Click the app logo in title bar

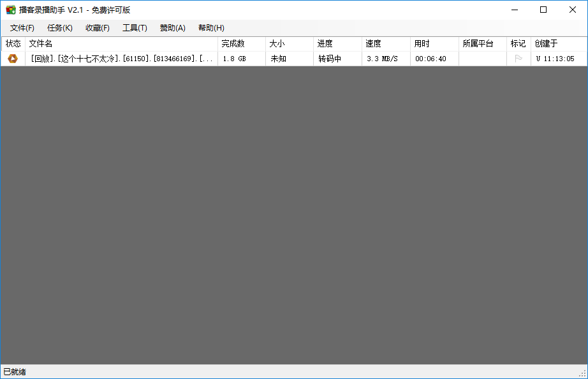[10, 10]
